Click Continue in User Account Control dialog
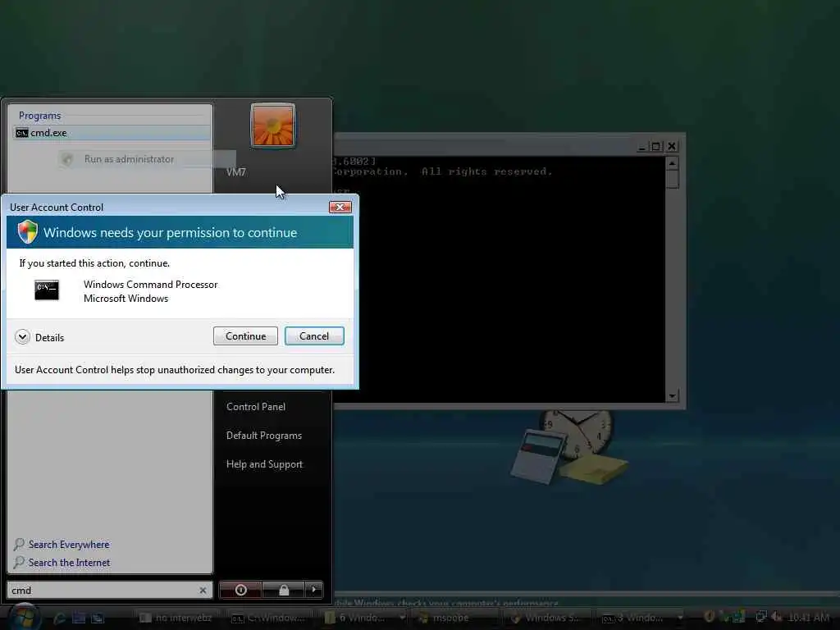 [245, 336]
